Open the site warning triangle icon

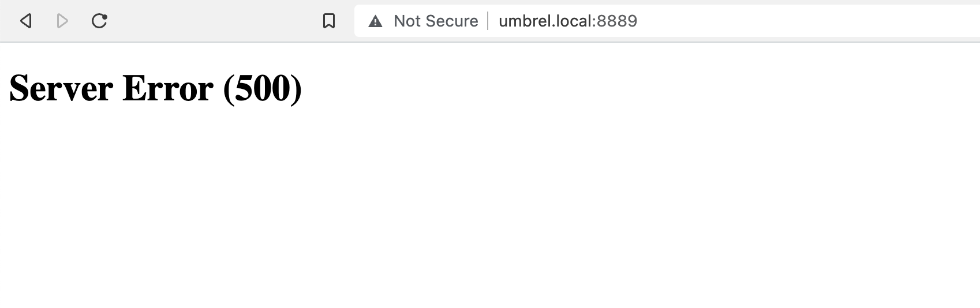pos(376,21)
